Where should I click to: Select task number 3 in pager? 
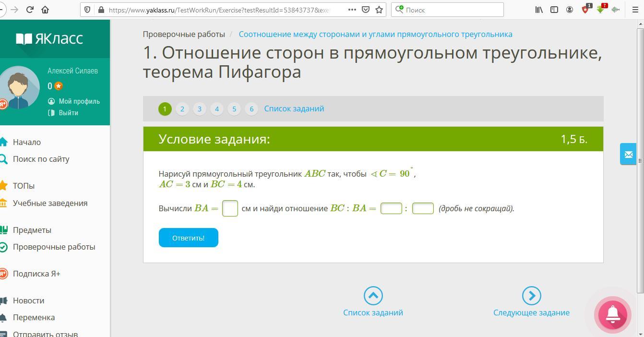(199, 109)
